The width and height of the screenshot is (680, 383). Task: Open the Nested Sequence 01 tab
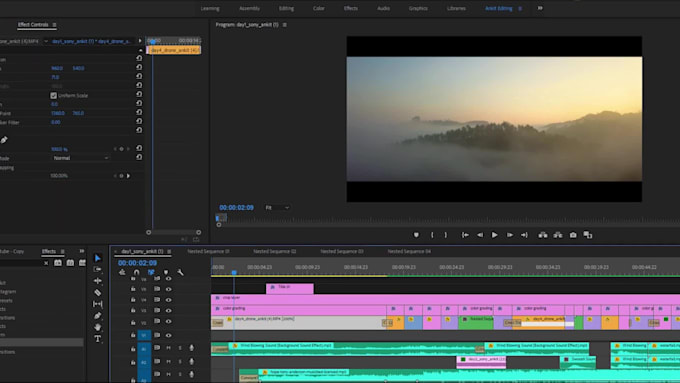coord(209,252)
